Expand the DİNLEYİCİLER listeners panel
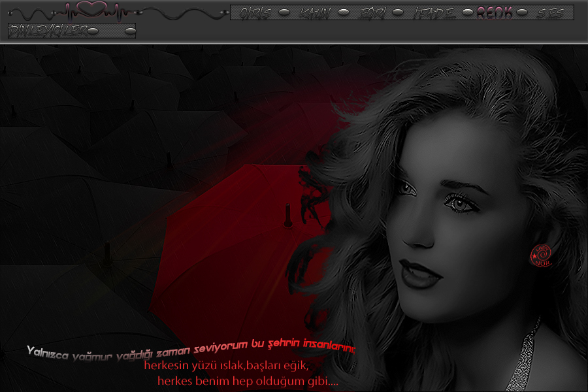The width and height of the screenshot is (588, 392). (47, 31)
